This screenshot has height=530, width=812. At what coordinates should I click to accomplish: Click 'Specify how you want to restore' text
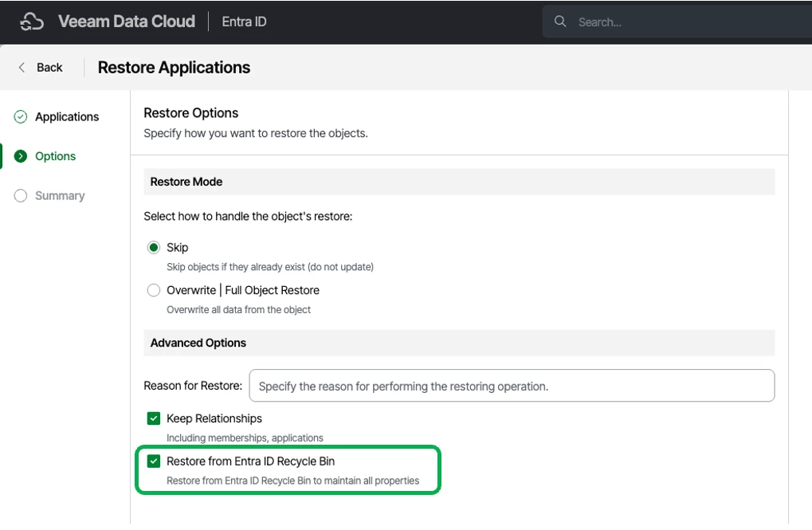[256, 133]
